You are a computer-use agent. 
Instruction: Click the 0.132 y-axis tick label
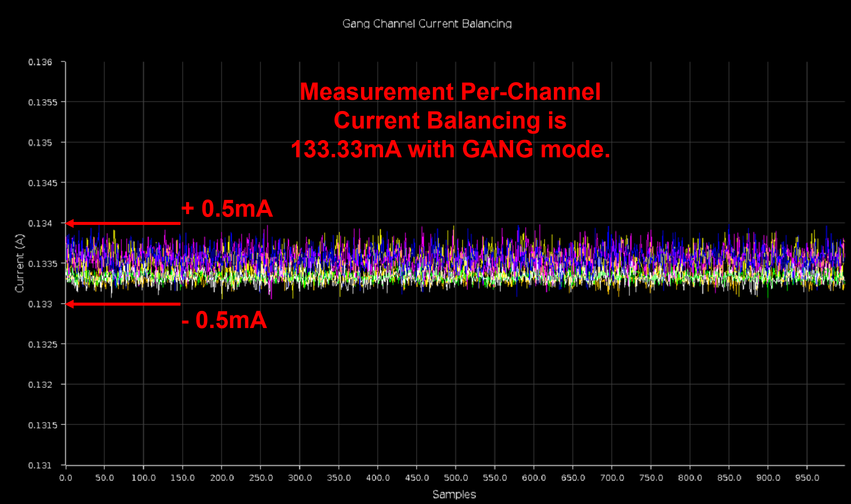click(40, 385)
